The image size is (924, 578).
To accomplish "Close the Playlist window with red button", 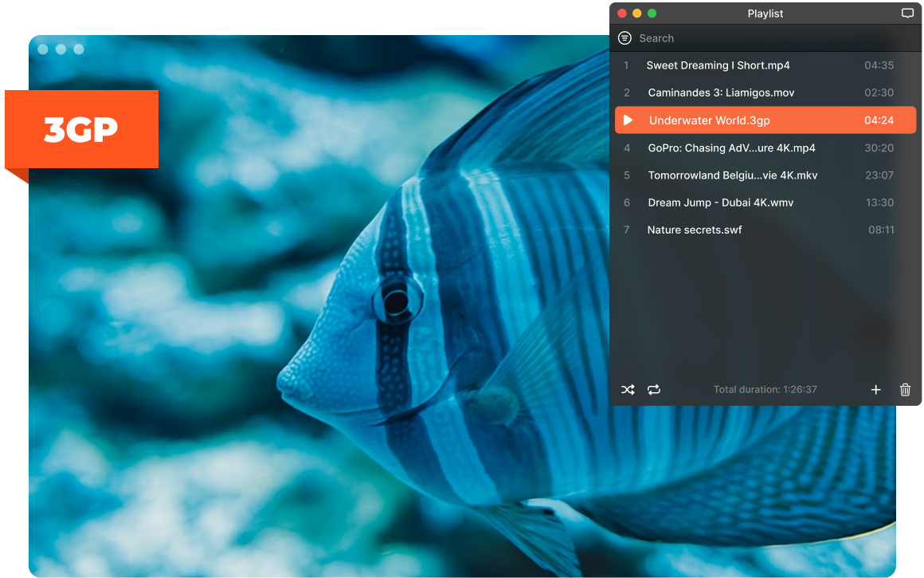I will point(621,13).
